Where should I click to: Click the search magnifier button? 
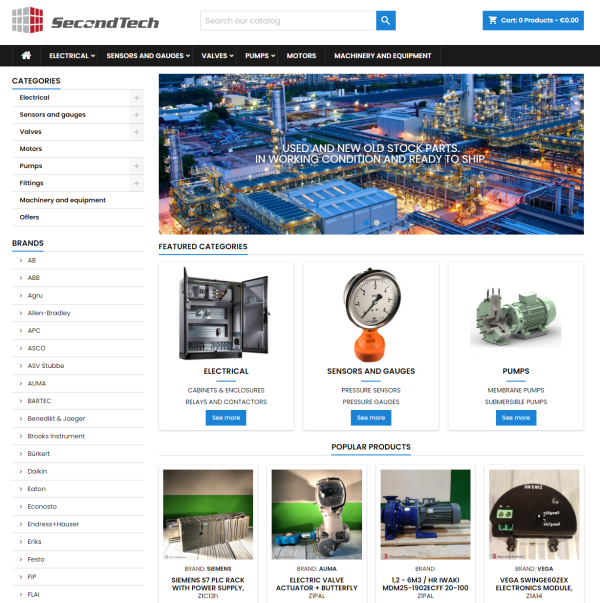[385, 20]
